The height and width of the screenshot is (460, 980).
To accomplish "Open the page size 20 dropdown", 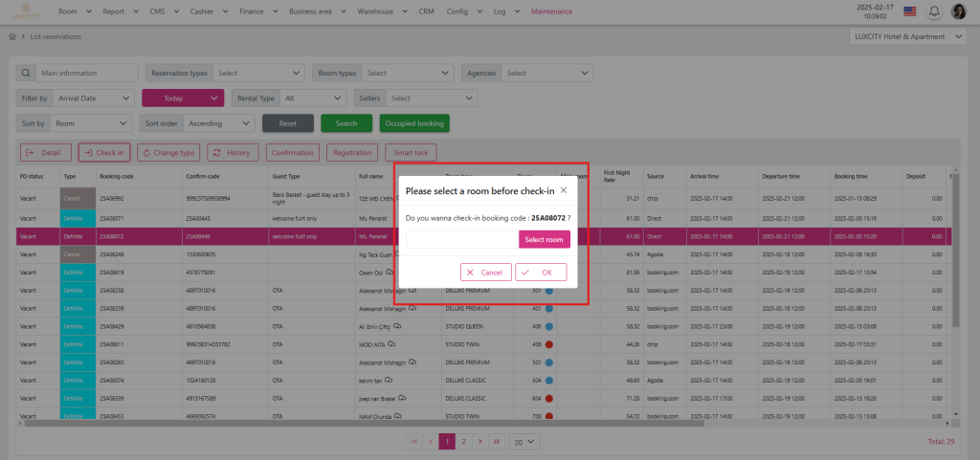I will click(x=523, y=442).
